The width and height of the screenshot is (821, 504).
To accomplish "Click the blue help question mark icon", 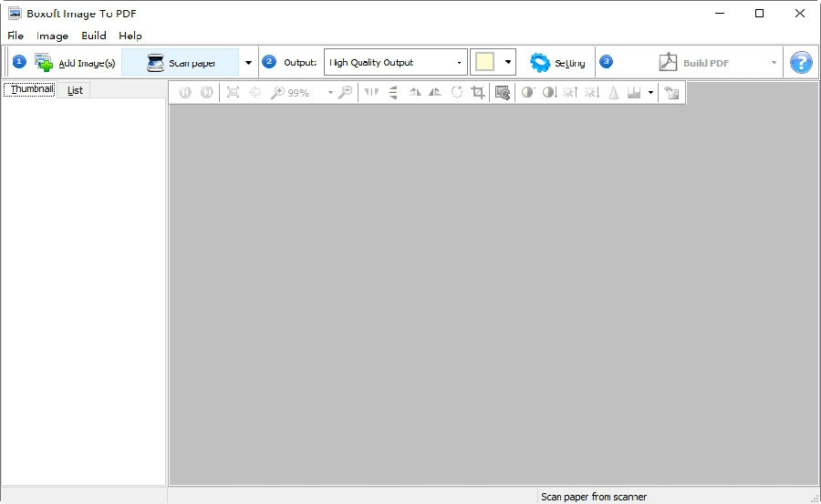I will 801,62.
